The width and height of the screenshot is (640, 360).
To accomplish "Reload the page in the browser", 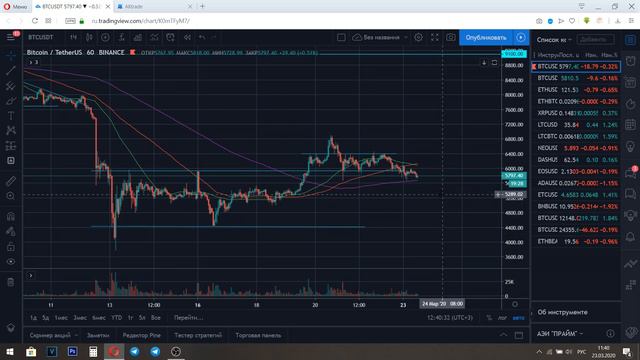I will pos(35,21).
